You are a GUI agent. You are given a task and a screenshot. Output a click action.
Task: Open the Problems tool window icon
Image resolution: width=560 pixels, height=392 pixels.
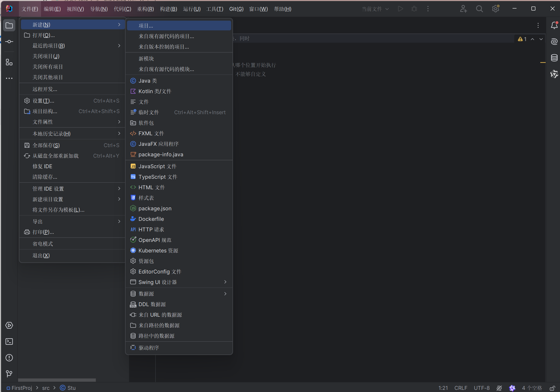[9, 358]
